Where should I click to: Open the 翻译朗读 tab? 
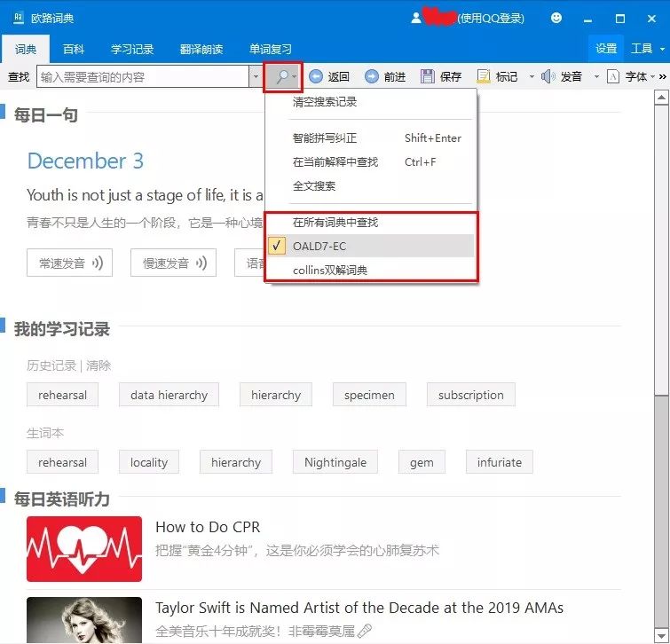201,50
